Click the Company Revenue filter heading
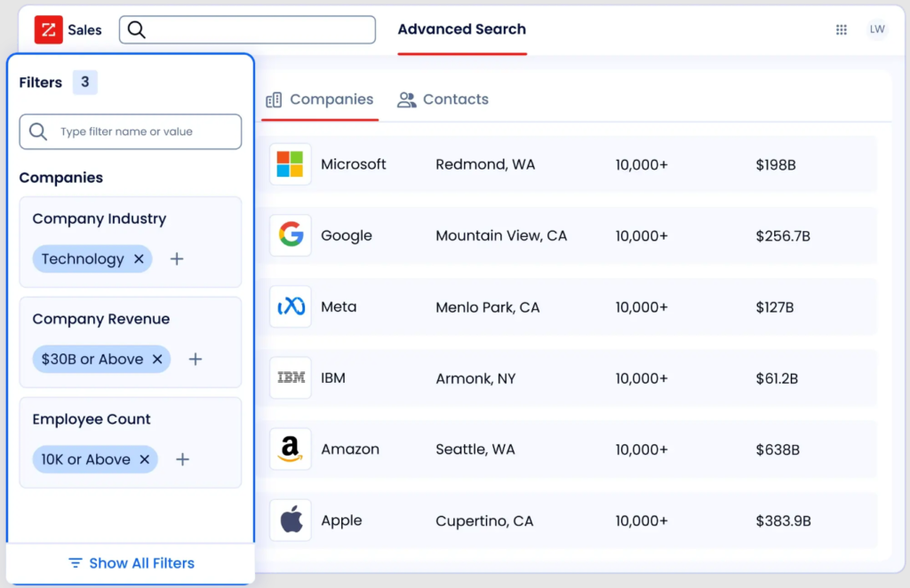This screenshot has width=910, height=588. click(101, 319)
